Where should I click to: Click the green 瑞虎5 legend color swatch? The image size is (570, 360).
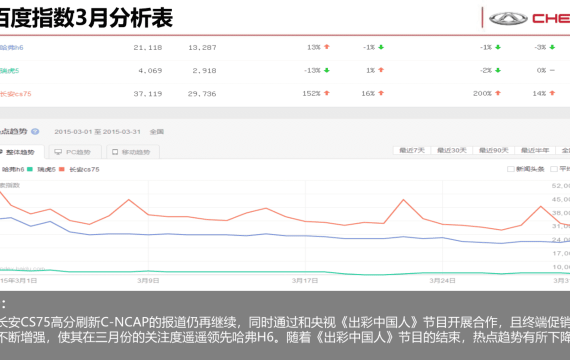pyautogui.click(x=30, y=169)
